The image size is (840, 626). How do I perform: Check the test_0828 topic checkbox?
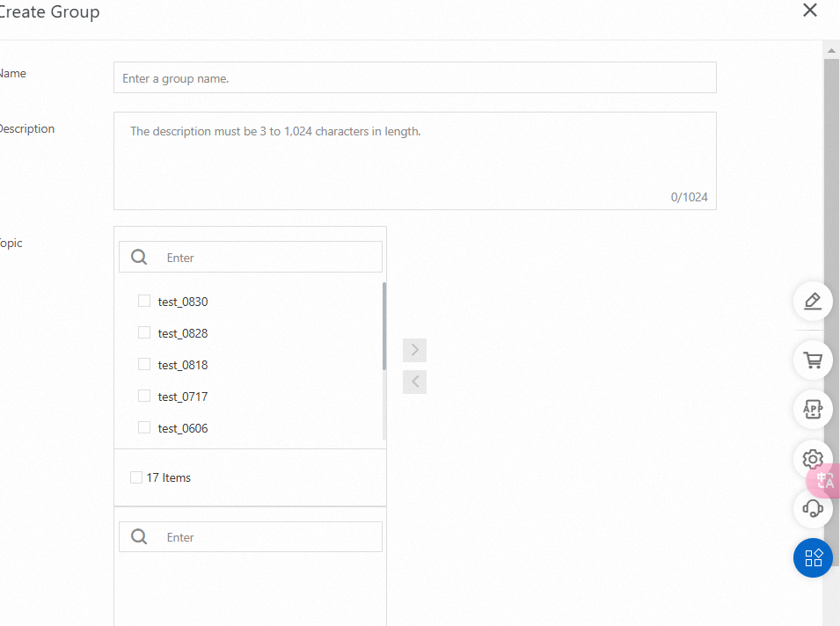(x=144, y=332)
